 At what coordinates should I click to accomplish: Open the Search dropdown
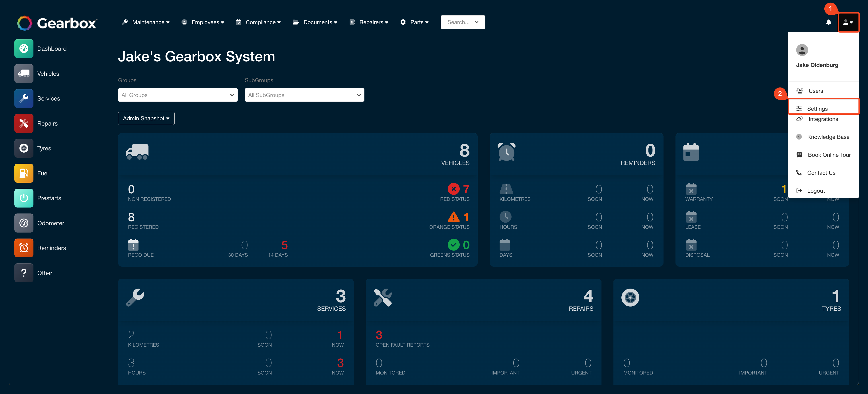coord(463,22)
